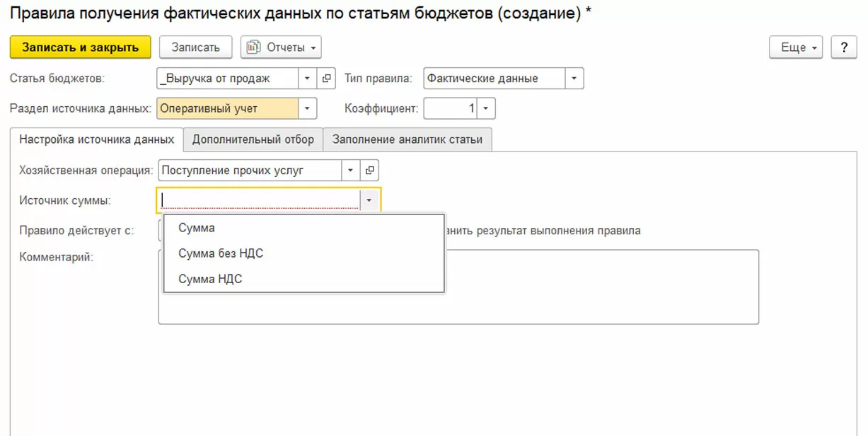Select Сумма option from list
This screenshot has width=868, height=436.
[x=197, y=228]
